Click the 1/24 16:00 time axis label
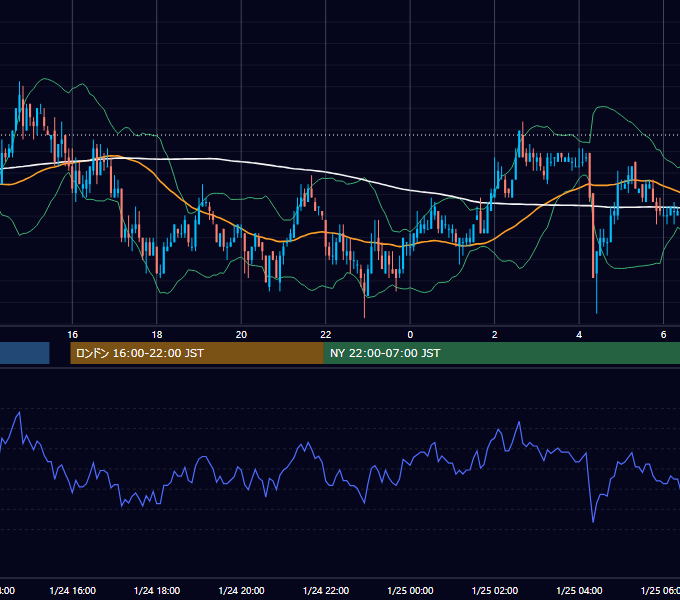The width and height of the screenshot is (680, 600). [72, 590]
